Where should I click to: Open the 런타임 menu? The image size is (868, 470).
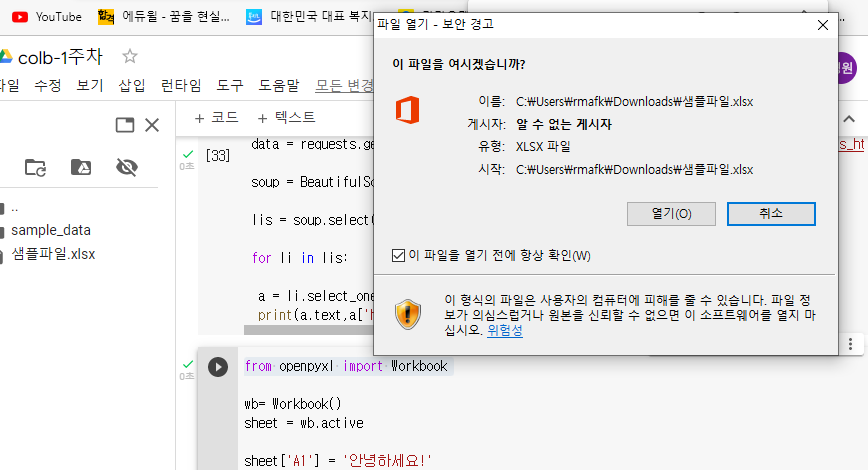pyautogui.click(x=181, y=85)
